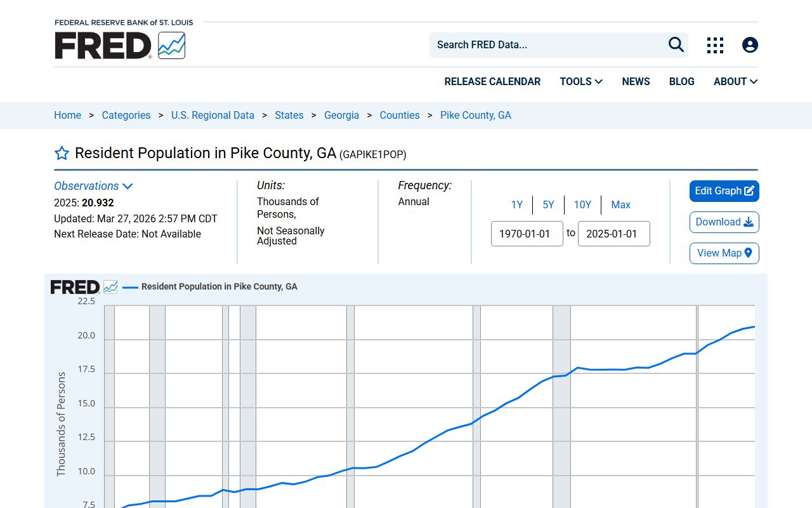
Task: Expand the Observations dropdown
Action: [93, 186]
